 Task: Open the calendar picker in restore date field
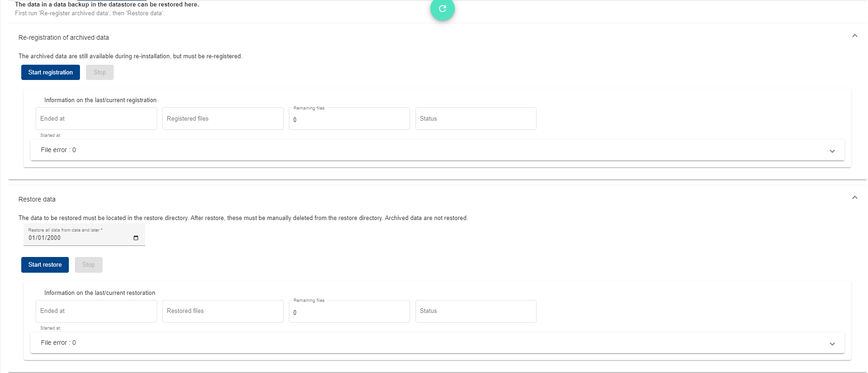click(136, 238)
